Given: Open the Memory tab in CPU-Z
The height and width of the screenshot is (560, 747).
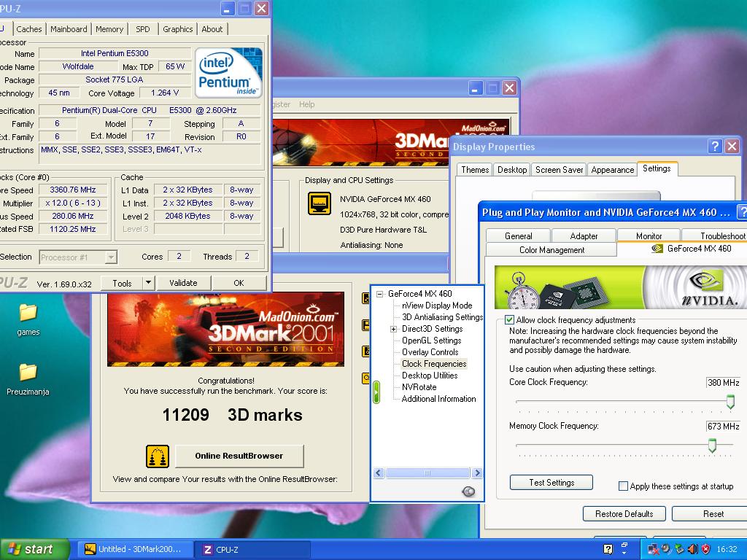Looking at the screenshot, I should click(109, 29).
